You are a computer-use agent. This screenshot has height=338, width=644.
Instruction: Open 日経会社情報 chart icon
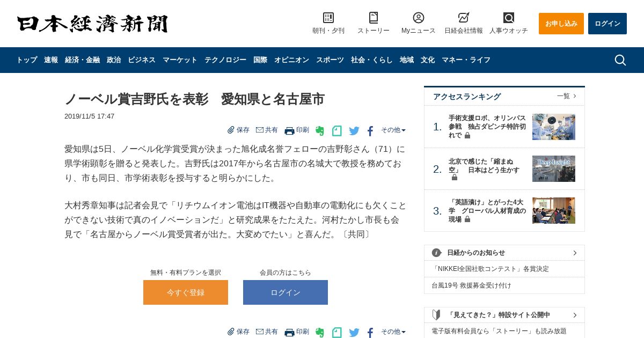(464, 18)
